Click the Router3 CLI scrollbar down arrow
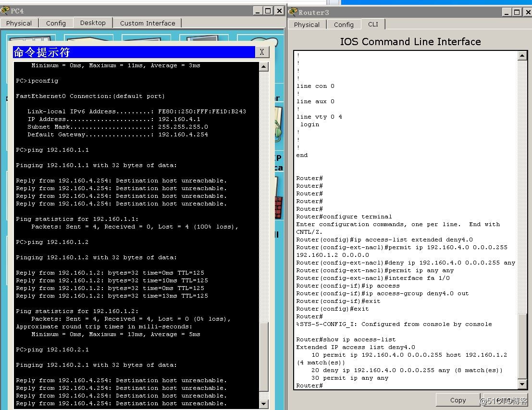The height and width of the screenshot is (410, 532). coord(522,384)
